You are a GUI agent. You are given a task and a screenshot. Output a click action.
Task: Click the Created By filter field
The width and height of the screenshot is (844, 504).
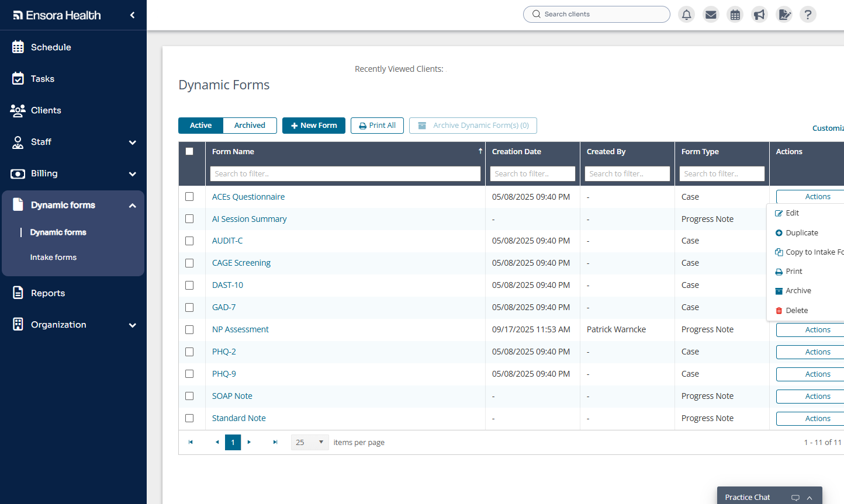point(627,173)
